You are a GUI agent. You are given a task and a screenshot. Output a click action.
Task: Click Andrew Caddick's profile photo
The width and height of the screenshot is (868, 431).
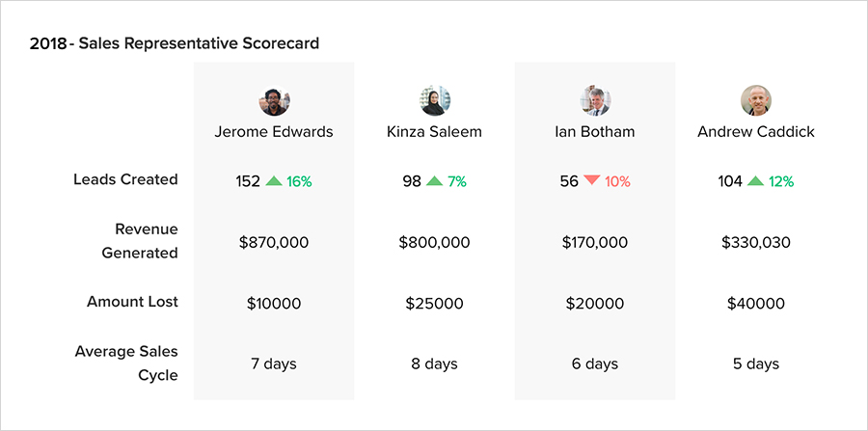[755, 100]
